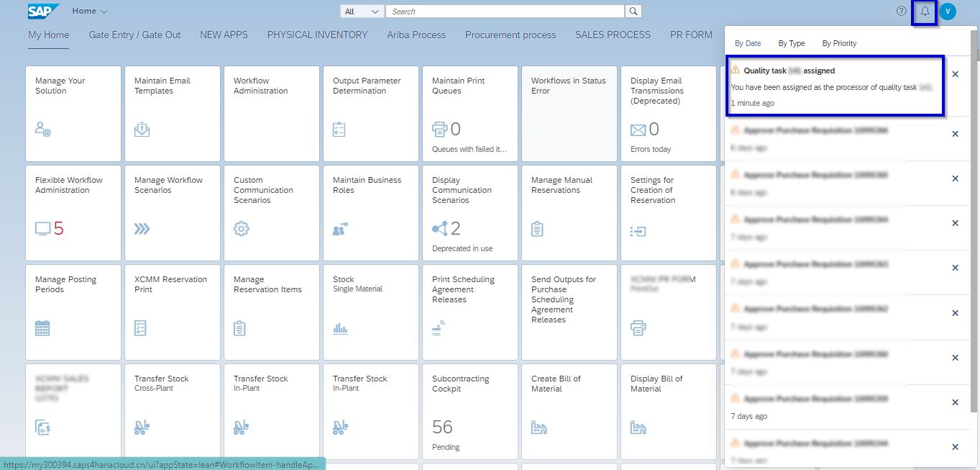
Task: Open the All search scope dropdown
Action: click(362, 12)
